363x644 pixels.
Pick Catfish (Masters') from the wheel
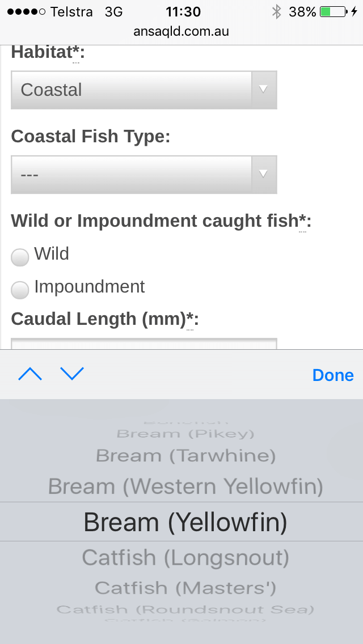coord(185,588)
